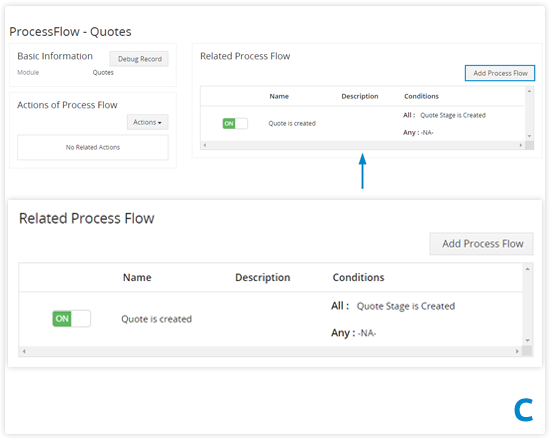The height and width of the screenshot is (439, 553).
Task: Click the enlarged Add Process Flow button
Action: coord(481,244)
